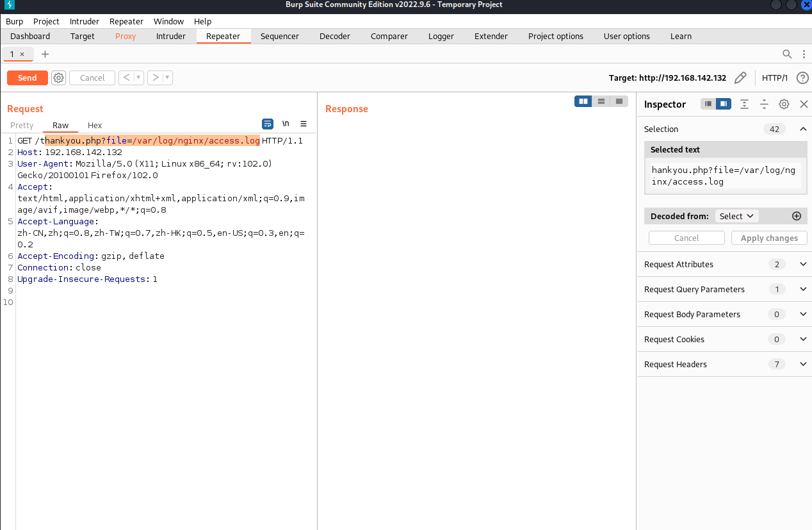
Task: Open the Burp menu
Action: click(x=14, y=21)
